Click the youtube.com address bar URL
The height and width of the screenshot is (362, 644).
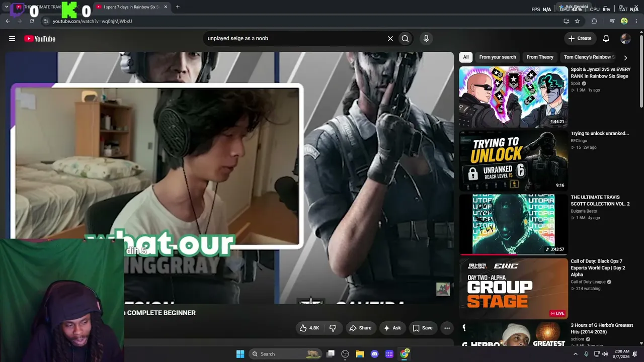click(x=93, y=21)
